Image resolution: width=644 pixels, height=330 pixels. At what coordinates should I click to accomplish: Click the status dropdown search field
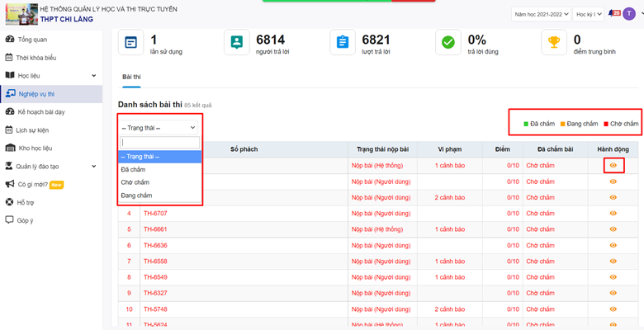pyautogui.click(x=160, y=143)
